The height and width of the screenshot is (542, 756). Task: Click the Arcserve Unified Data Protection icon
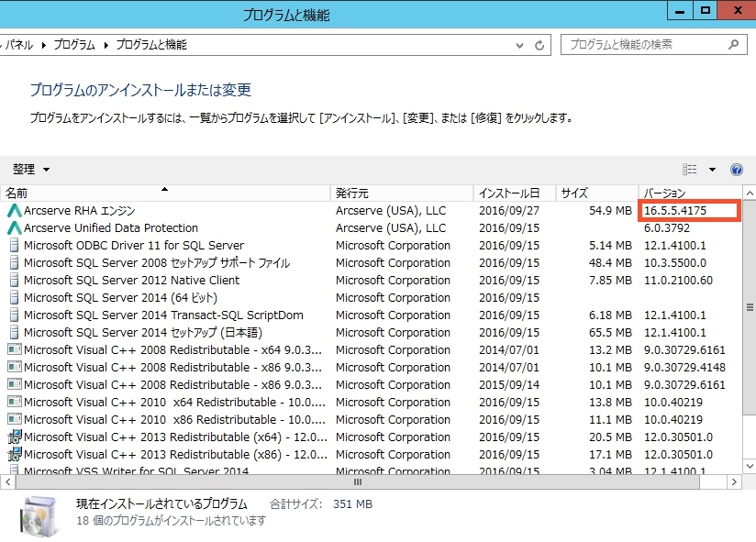[13, 227]
